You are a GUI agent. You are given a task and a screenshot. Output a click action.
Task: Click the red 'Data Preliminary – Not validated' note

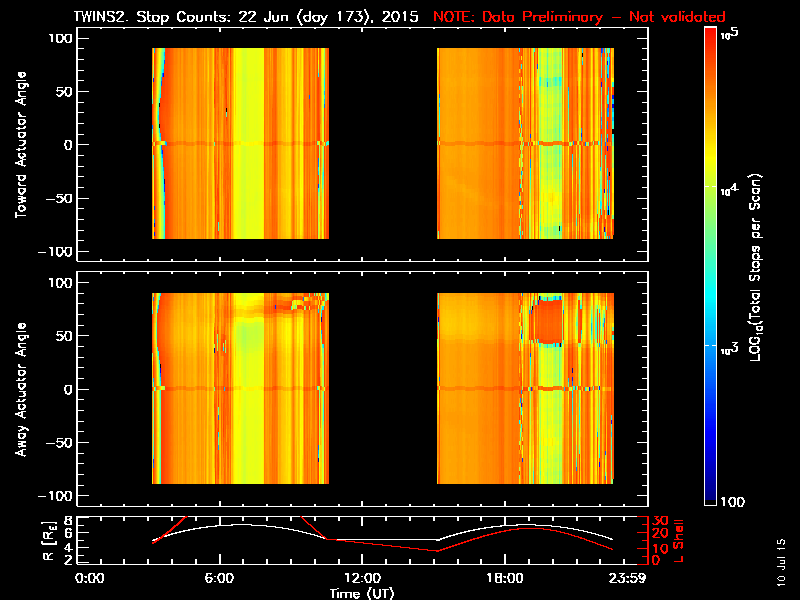click(579, 17)
